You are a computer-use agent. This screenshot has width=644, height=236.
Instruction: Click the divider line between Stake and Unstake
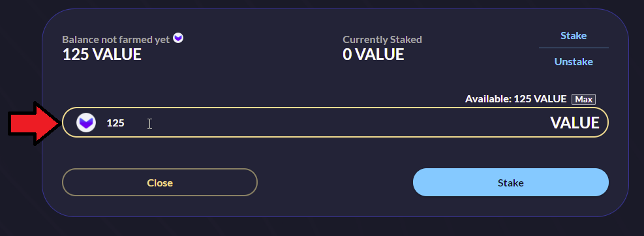(x=574, y=48)
